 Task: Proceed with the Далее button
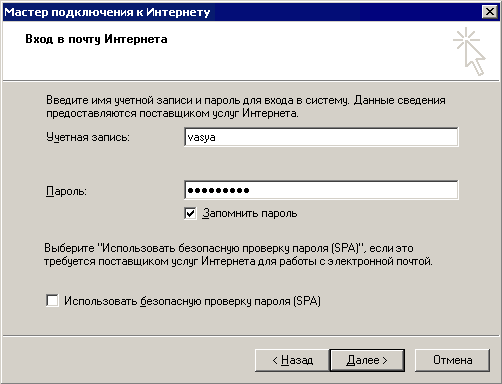[x=367, y=360]
